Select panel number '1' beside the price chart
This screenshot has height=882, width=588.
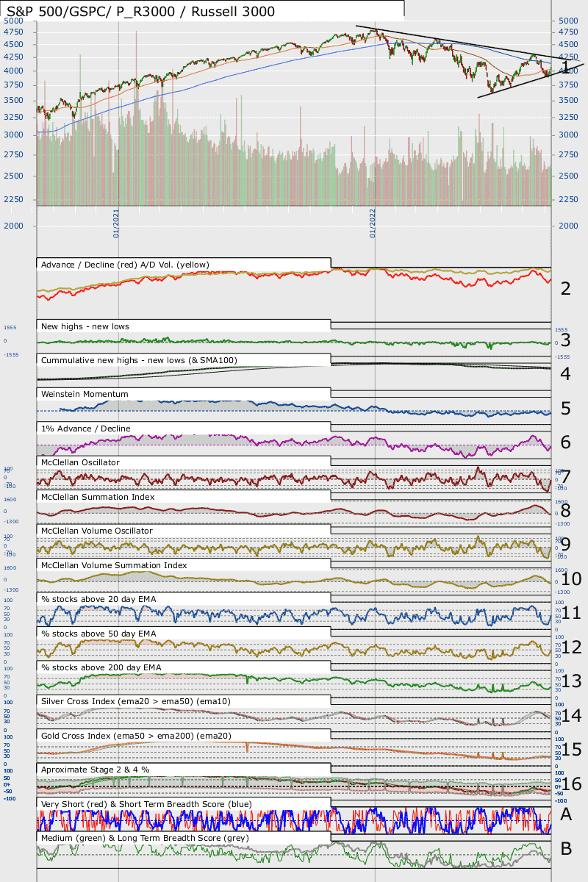565,68
